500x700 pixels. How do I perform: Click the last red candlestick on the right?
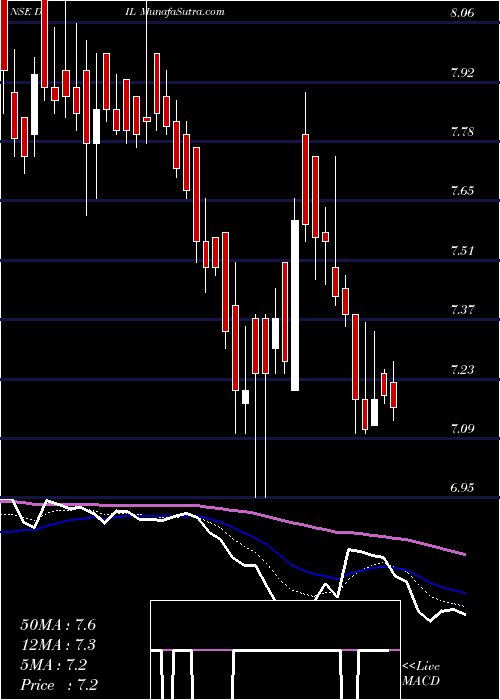(393, 395)
